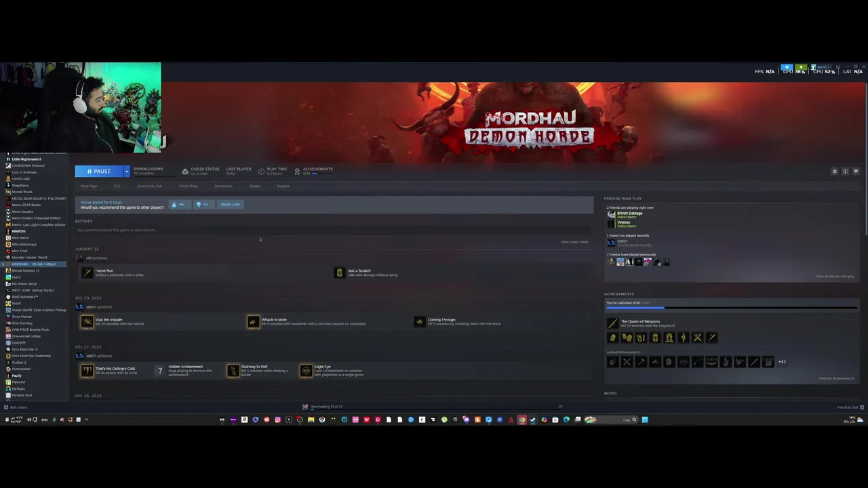
Task: Click the Hidden Achievement question mark icon
Action: 160,370
